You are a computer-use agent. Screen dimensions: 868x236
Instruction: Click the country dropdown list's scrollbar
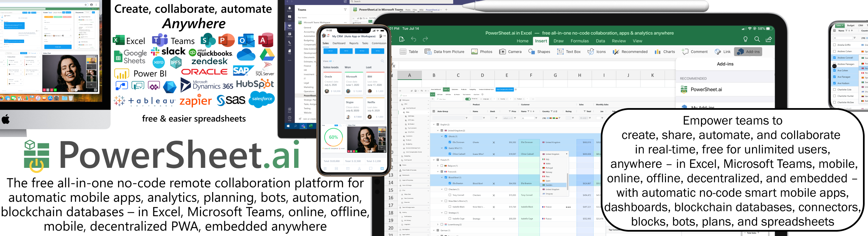[x=568, y=181]
